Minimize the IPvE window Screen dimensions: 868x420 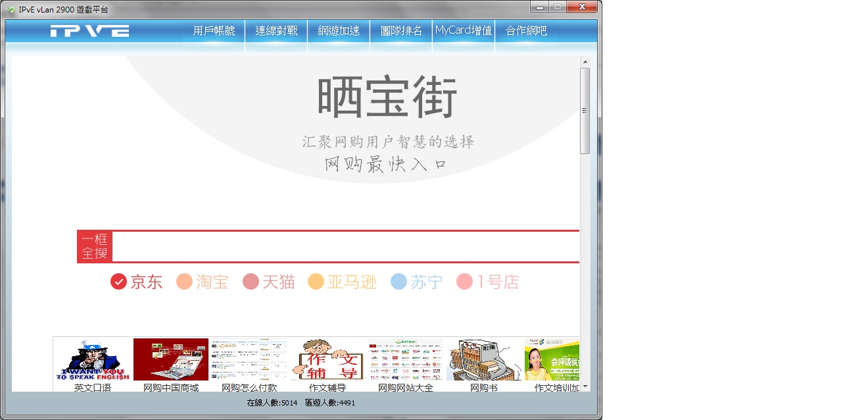click(541, 7)
